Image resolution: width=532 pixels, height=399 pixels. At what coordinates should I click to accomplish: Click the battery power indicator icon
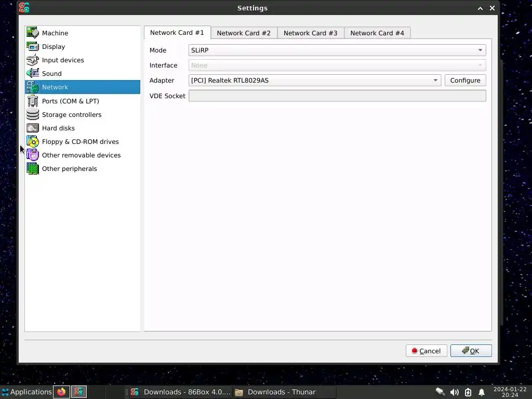(x=468, y=392)
